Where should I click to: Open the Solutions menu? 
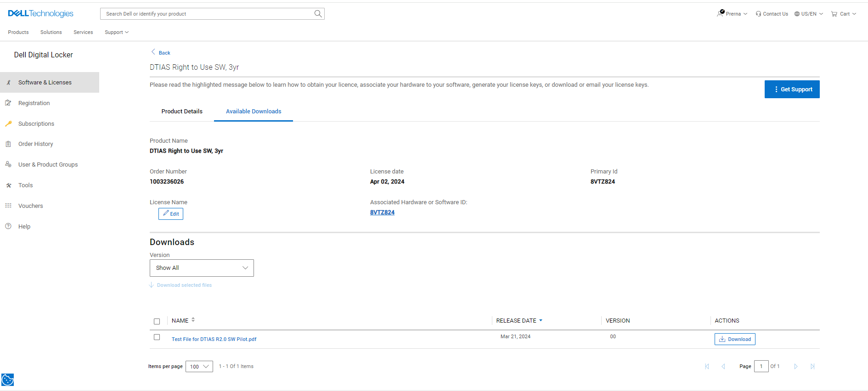(51, 32)
